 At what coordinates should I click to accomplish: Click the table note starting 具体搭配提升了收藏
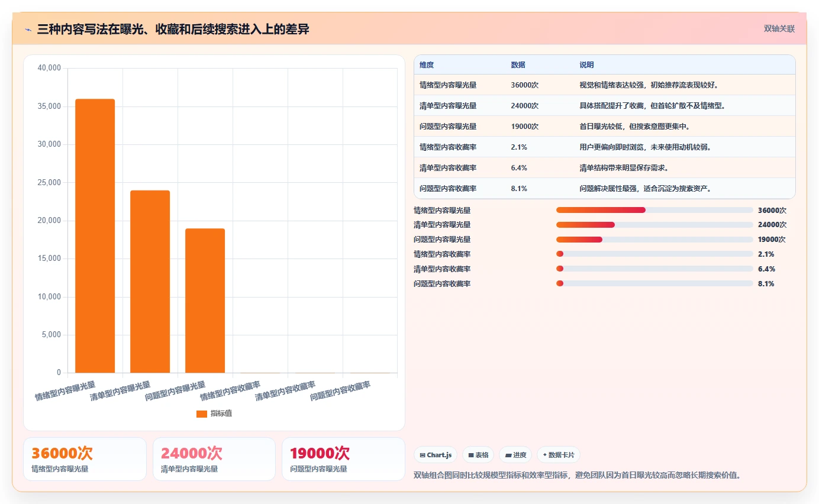pos(652,106)
